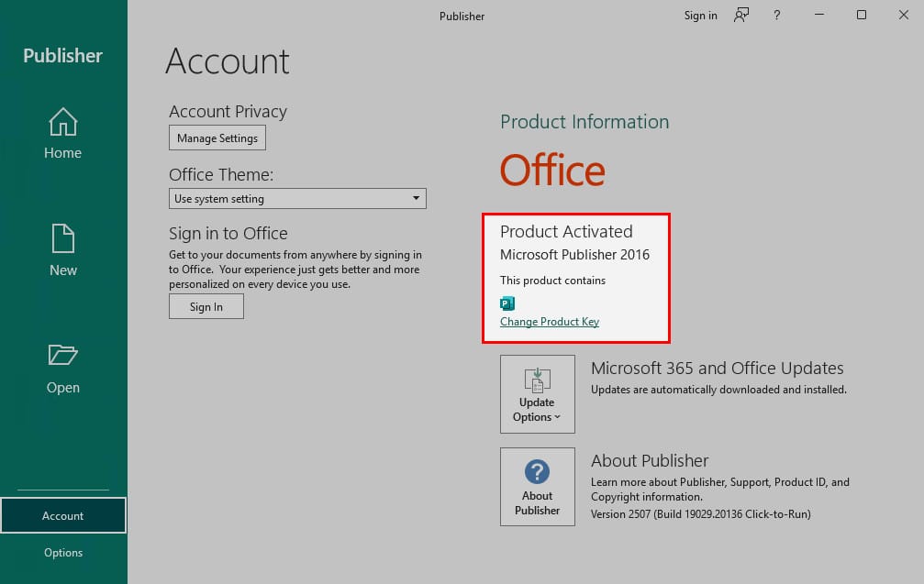Click the 'Updates are automatically downloaded and installed' text
Image resolution: width=924 pixels, height=584 pixels.
point(718,389)
